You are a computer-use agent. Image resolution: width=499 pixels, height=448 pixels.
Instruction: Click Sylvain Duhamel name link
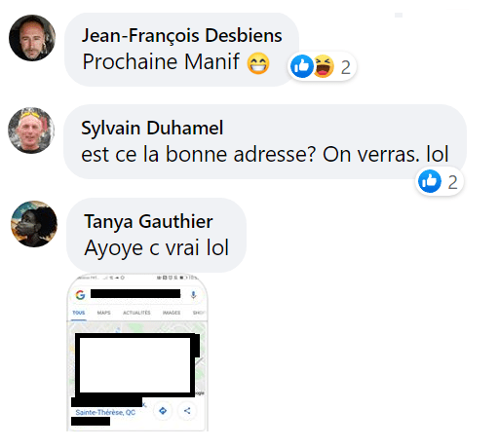(x=152, y=128)
